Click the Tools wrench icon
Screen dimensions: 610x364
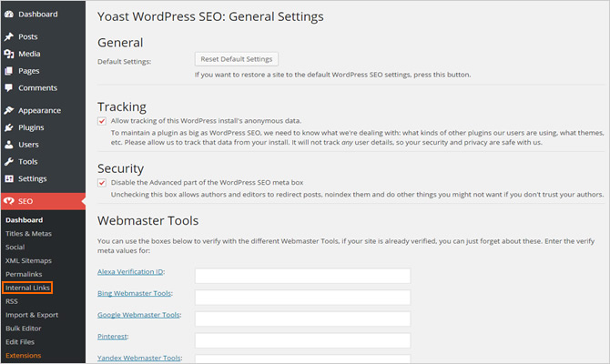pyautogui.click(x=9, y=162)
